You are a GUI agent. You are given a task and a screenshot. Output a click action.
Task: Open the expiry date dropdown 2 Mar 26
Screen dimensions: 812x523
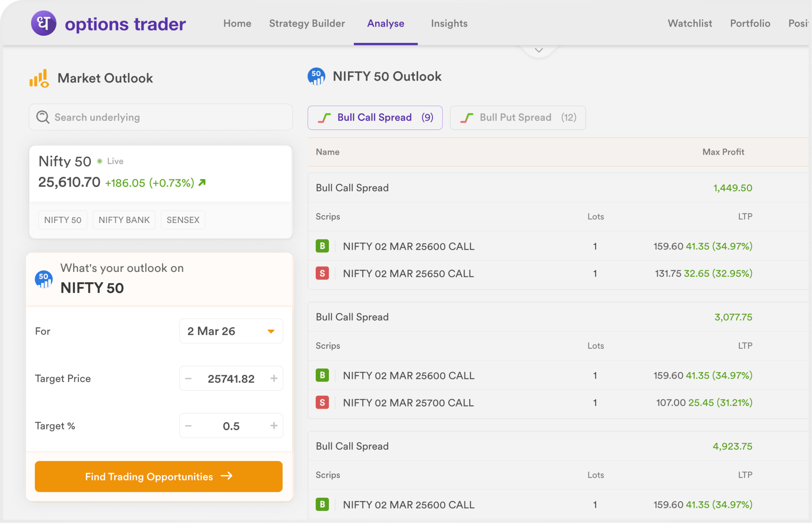pos(231,331)
